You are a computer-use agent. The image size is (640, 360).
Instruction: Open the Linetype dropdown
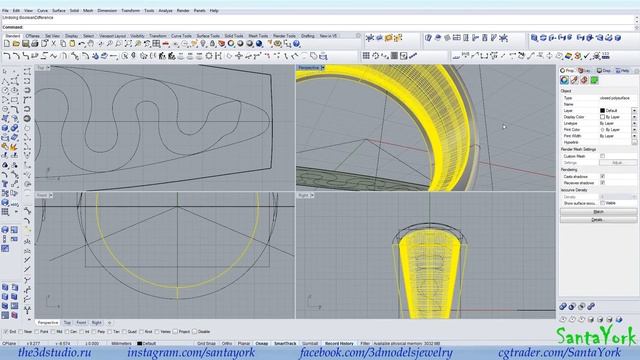634,123
